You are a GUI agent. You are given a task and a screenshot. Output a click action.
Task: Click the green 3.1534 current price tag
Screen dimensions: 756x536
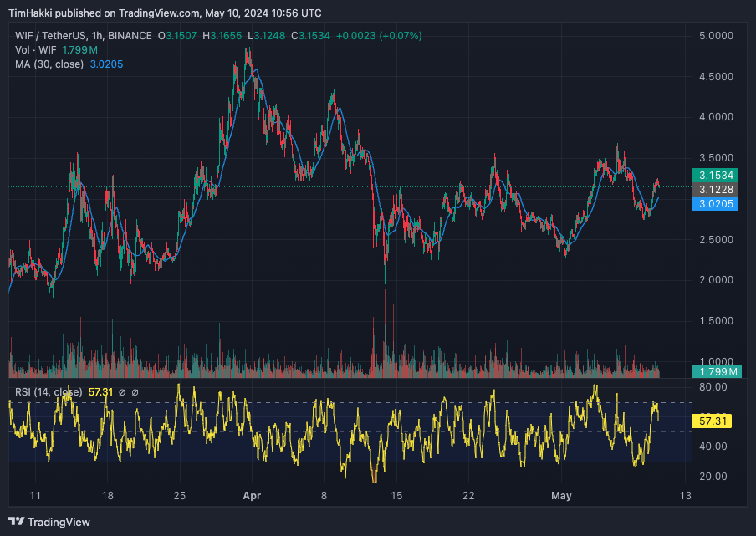coord(715,176)
